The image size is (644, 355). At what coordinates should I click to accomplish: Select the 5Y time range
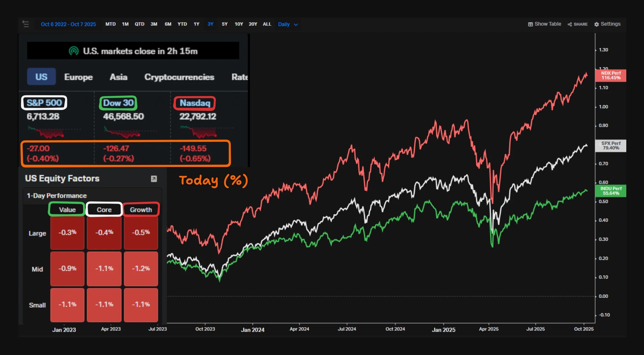pyautogui.click(x=224, y=24)
